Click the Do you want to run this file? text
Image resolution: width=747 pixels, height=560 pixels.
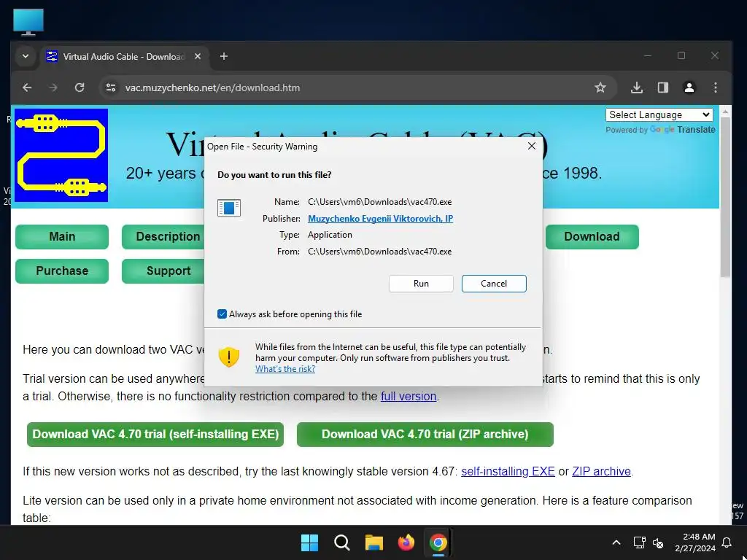point(274,175)
